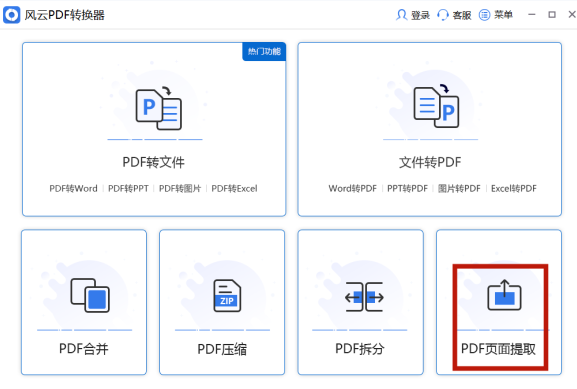Open 登录 login link
Image resolution: width=577 pixels, height=389 pixels.
click(420, 15)
